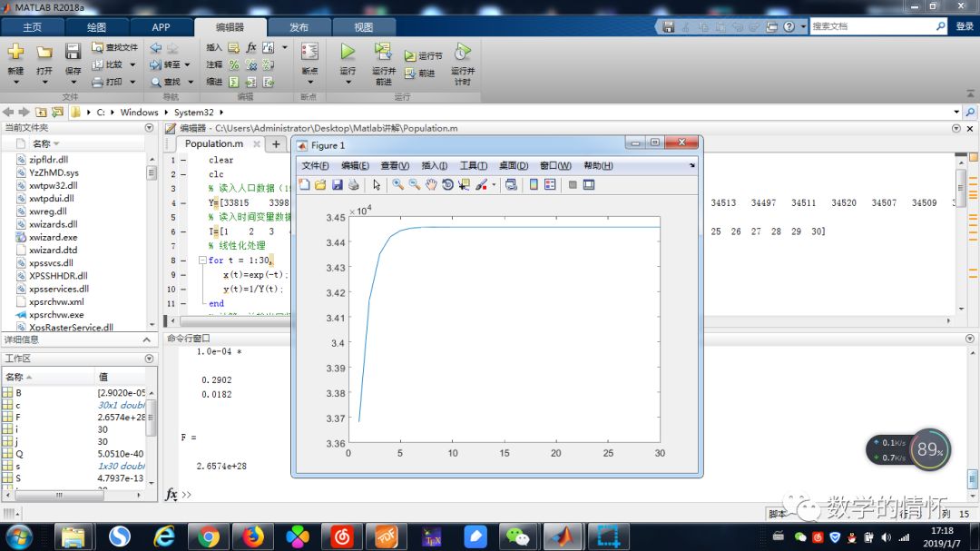Screen dimensions: 980x551
Task: Select the Population.m editor tab
Action: 214,143
